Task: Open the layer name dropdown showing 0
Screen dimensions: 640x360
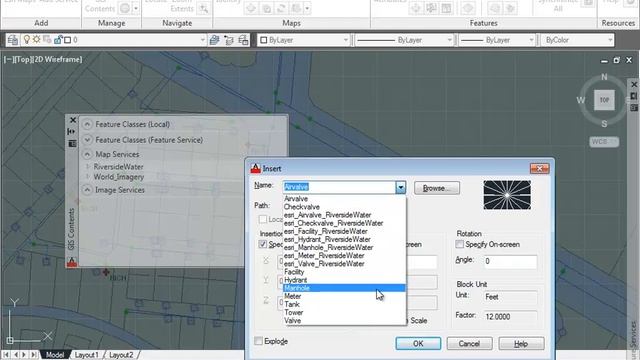Action: tap(114, 40)
